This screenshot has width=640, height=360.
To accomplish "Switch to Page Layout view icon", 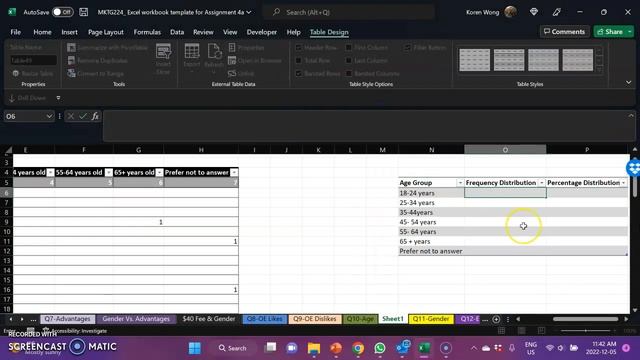I will pyautogui.click(x=522, y=331).
